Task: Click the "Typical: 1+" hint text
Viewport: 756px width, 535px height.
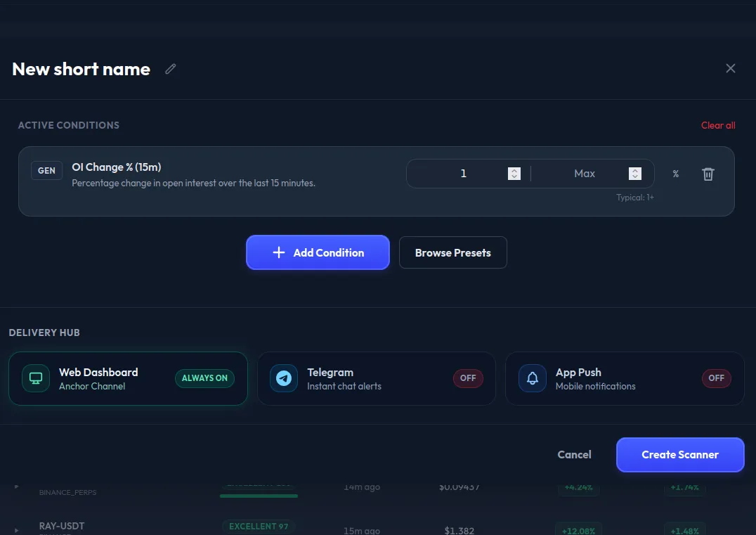Action: [x=635, y=198]
